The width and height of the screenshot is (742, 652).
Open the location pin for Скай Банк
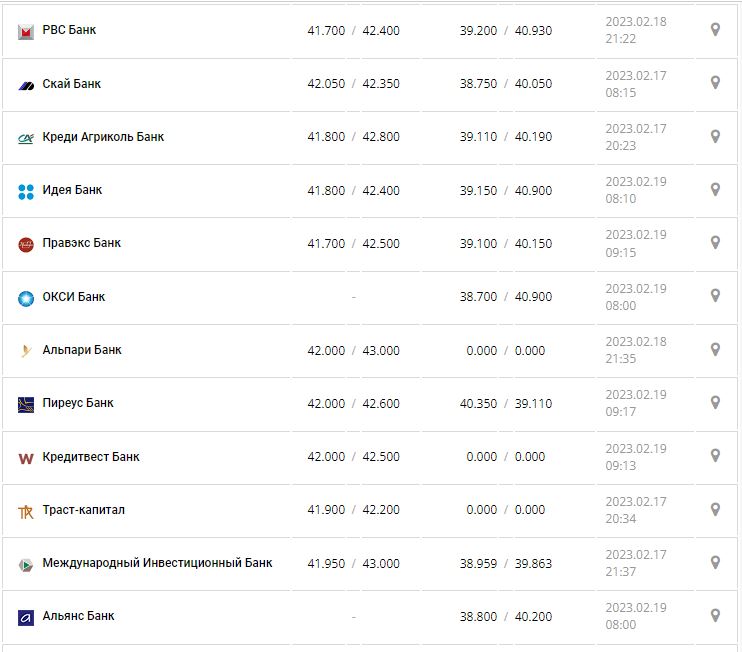point(715,83)
